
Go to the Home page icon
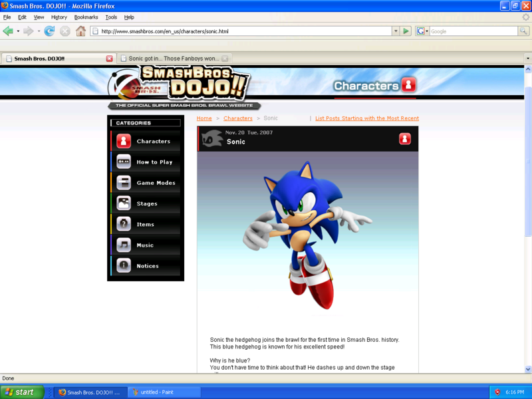click(x=80, y=31)
